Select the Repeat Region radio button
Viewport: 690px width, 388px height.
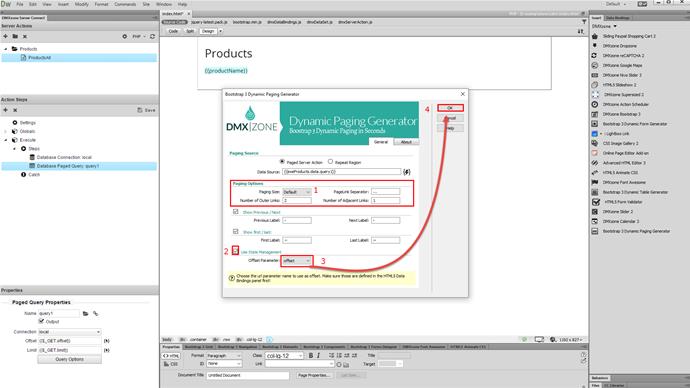coord(330,162)
